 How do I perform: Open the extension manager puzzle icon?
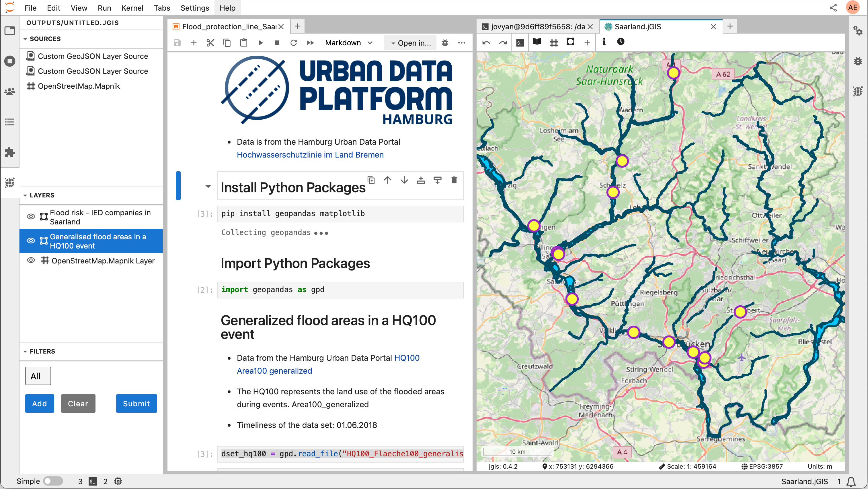(10, 152)
